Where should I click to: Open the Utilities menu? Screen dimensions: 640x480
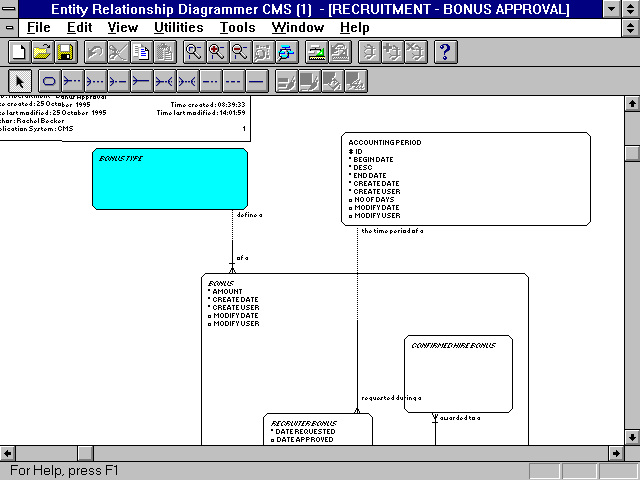coord(179,27)
